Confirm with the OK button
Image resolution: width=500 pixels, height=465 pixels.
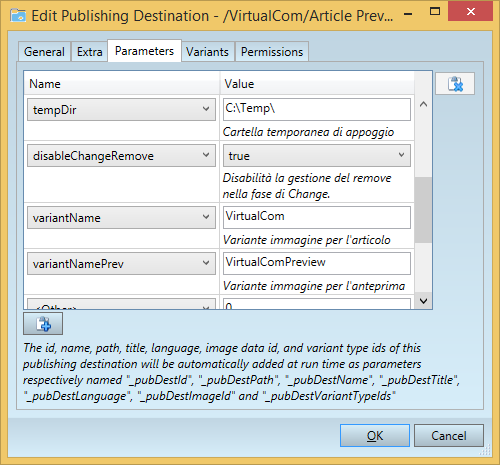click(375, 435)
